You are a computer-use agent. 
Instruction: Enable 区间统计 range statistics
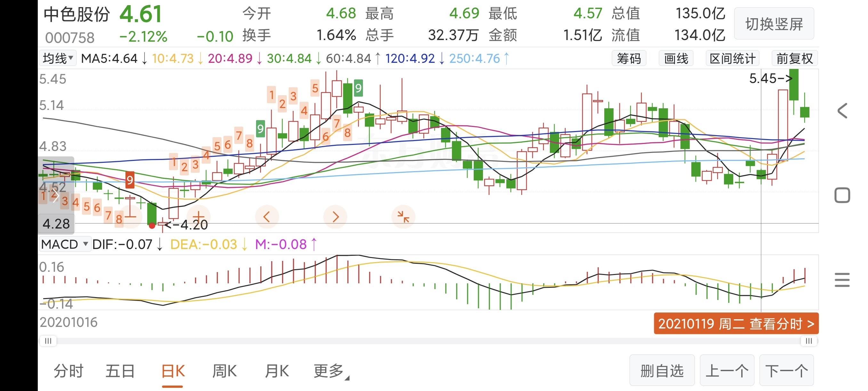pyautogui.click(x=732, y=58)
